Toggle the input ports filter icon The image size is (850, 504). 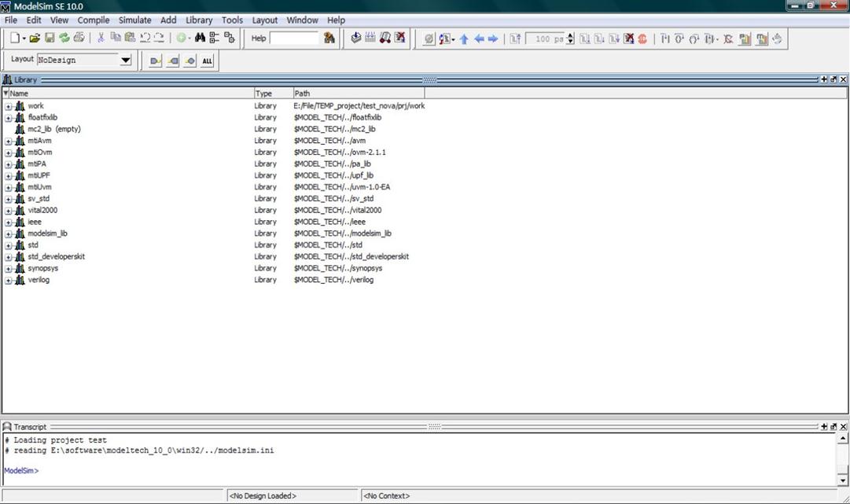(155, 61)
